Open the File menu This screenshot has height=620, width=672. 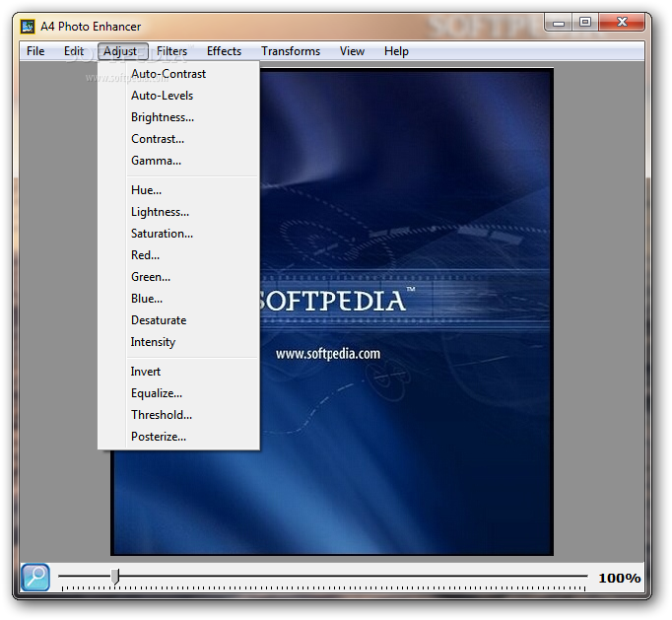[x=35, y=51]
